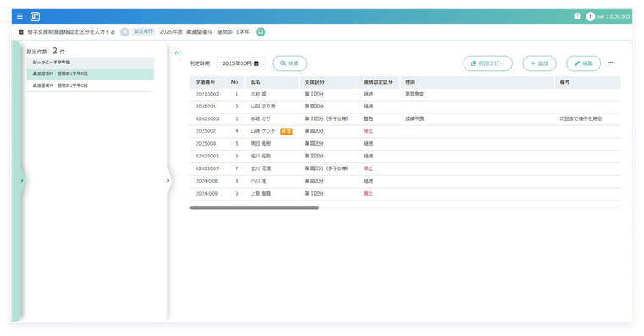The width and height of the screenshot is (644, 336).
Task: Select class row 昼間部1学年C組
Action: pyautogui.click(x=91, y=85)
